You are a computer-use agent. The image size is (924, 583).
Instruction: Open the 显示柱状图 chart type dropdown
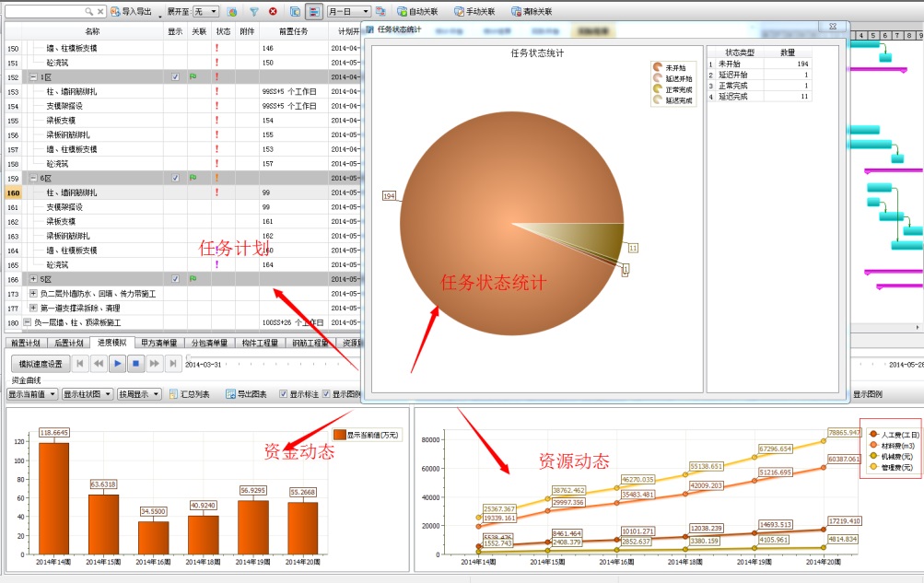tap(87, 394)
